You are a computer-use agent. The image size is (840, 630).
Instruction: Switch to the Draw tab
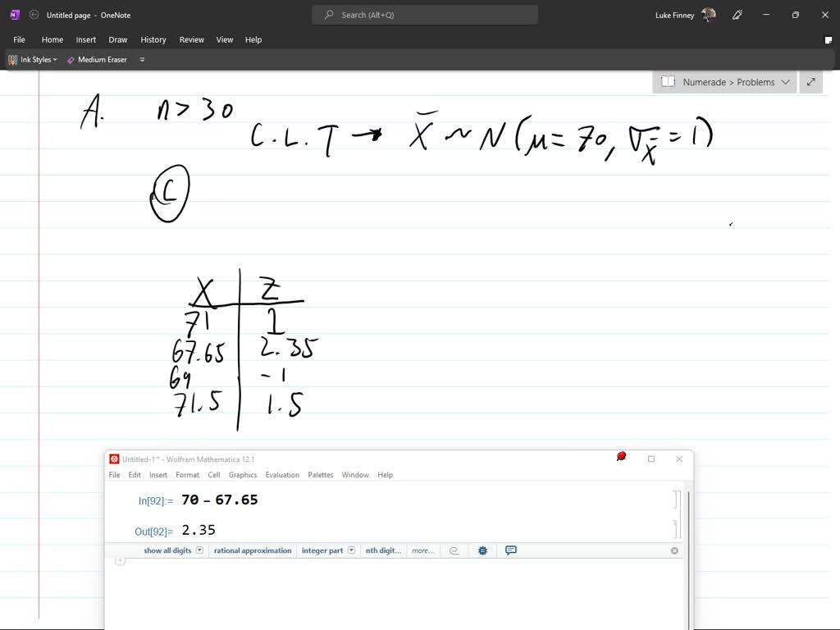[118, 39]
